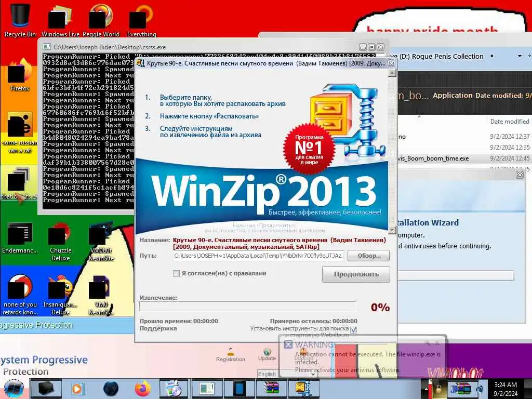The width and height of the screenshot is (532, 399).
Task: Open the Chuzzle Deluxe desktop shortcut
Action: tap(60, 242)
